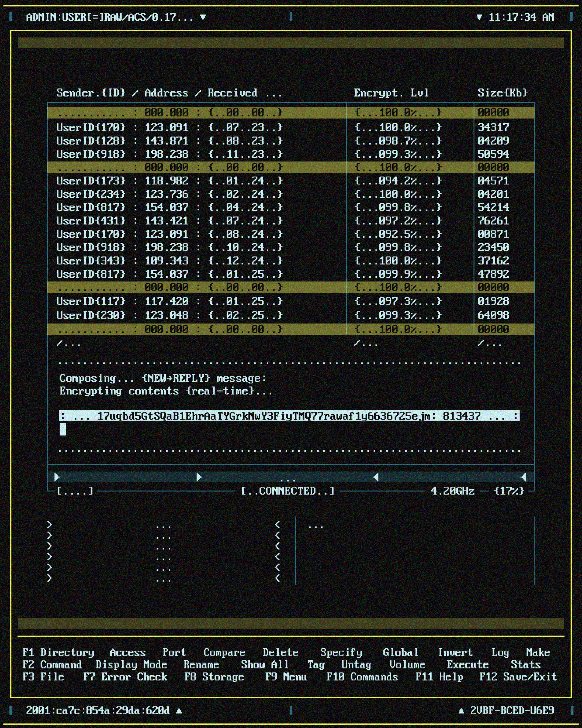The width and height of the screenshot is (582, 728).
Task: Click the second right-pointing triangle on scrubber bar
Action: [199, 477]
